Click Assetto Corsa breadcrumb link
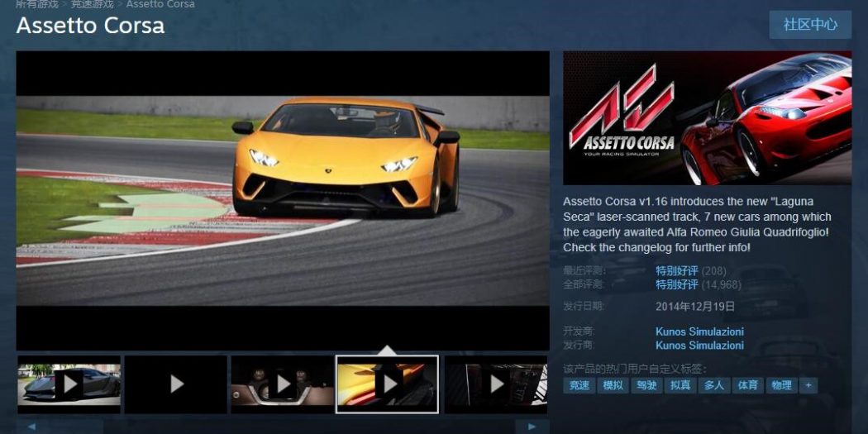Screen dimensions: 868x434 [160, 4]
